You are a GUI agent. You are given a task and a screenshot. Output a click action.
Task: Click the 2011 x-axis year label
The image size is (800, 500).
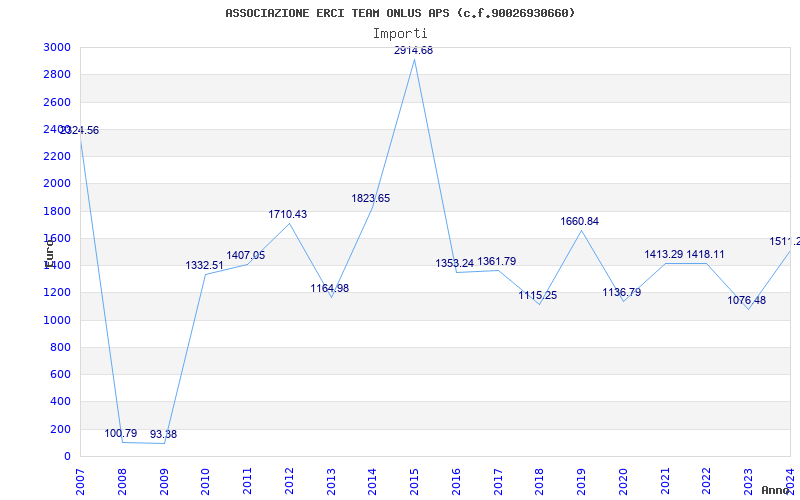coord(247,482)
